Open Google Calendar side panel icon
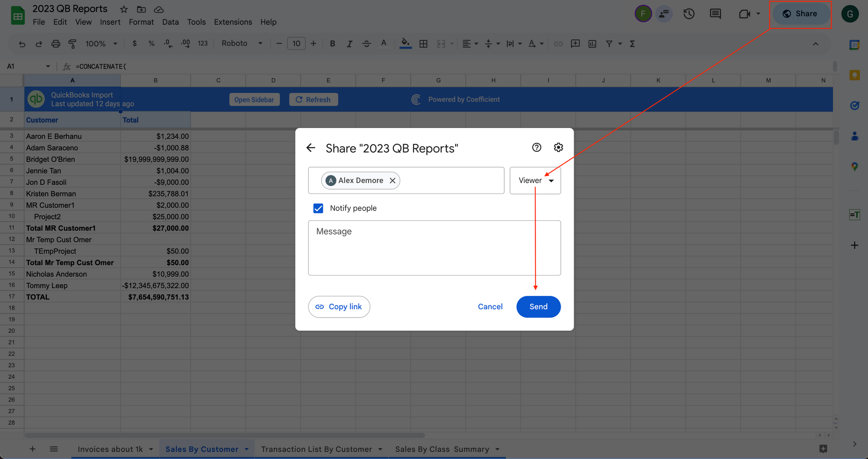The width and height of the screenshot is (868, 459). [x=855, y=45]
